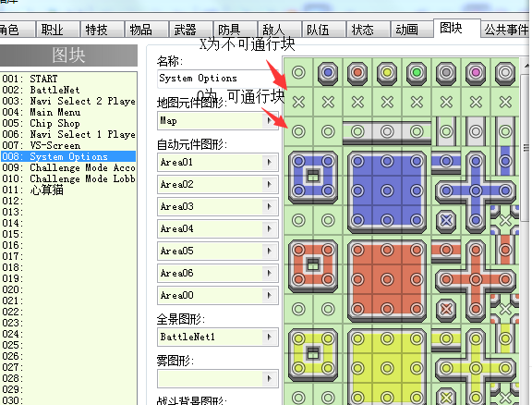
Task: Open the Map tileset graphic dropdown
Action: coord(270,120)
